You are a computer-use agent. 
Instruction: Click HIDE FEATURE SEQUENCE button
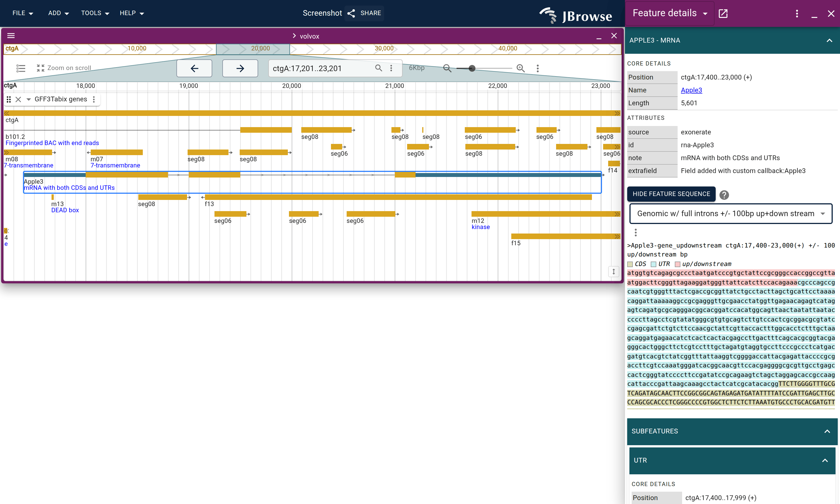tap(671, 194)
